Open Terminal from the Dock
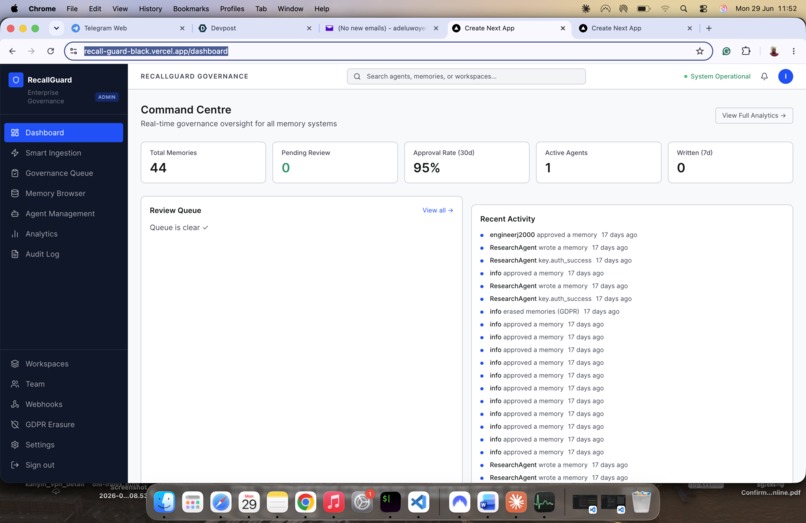 pos(390,502)
